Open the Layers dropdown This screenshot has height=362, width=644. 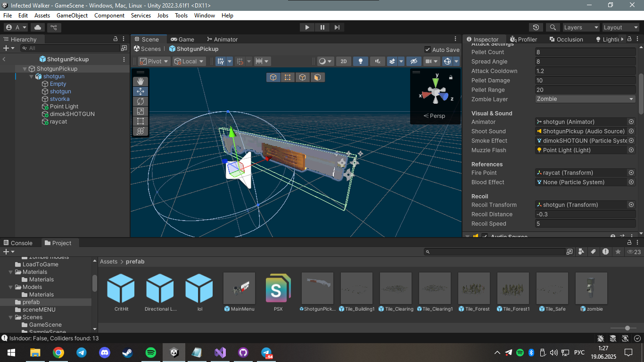click(580, 27)
